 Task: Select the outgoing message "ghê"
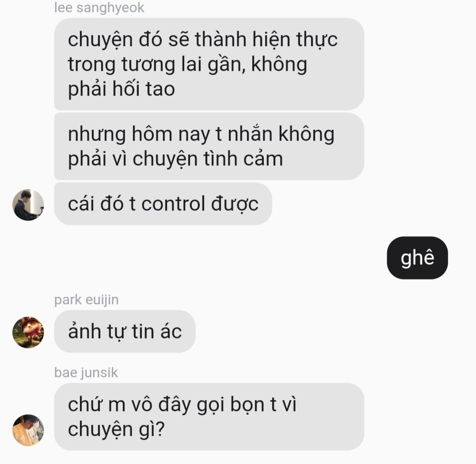(417, 258)
